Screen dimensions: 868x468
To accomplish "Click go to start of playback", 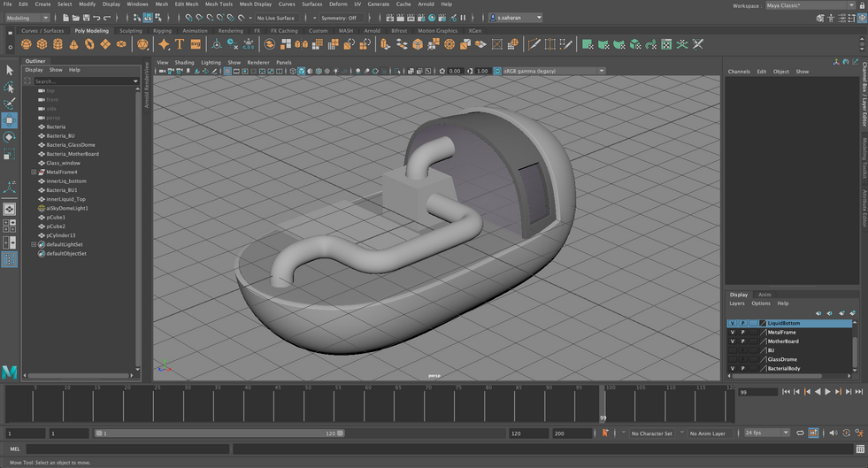I will click(x=786, y=392).
